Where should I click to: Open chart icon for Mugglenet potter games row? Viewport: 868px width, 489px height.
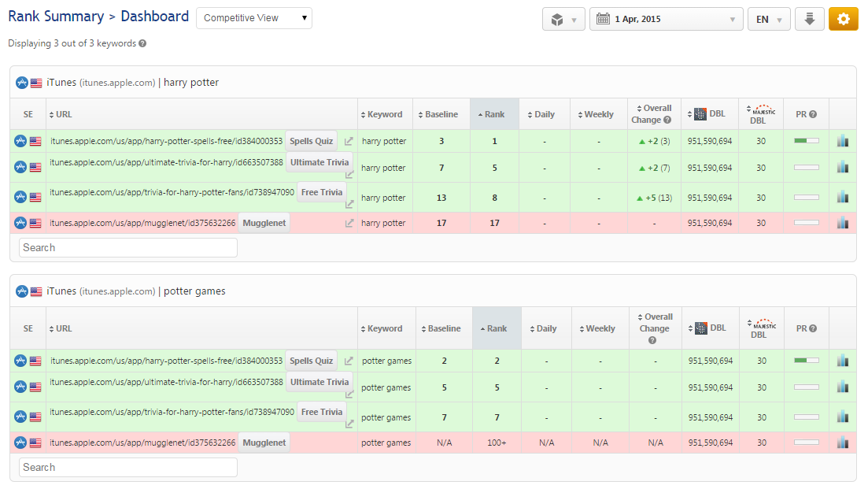point(843,443)
